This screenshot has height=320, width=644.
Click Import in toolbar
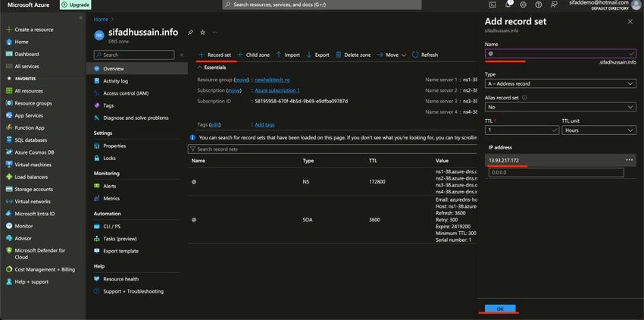(287, 55)
